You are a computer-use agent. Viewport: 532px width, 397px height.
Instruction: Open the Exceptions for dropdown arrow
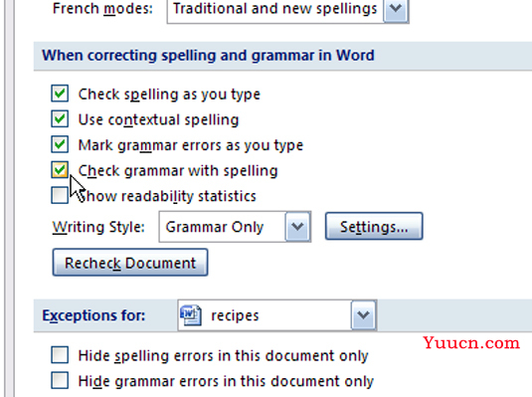click(x=364, y=315)
